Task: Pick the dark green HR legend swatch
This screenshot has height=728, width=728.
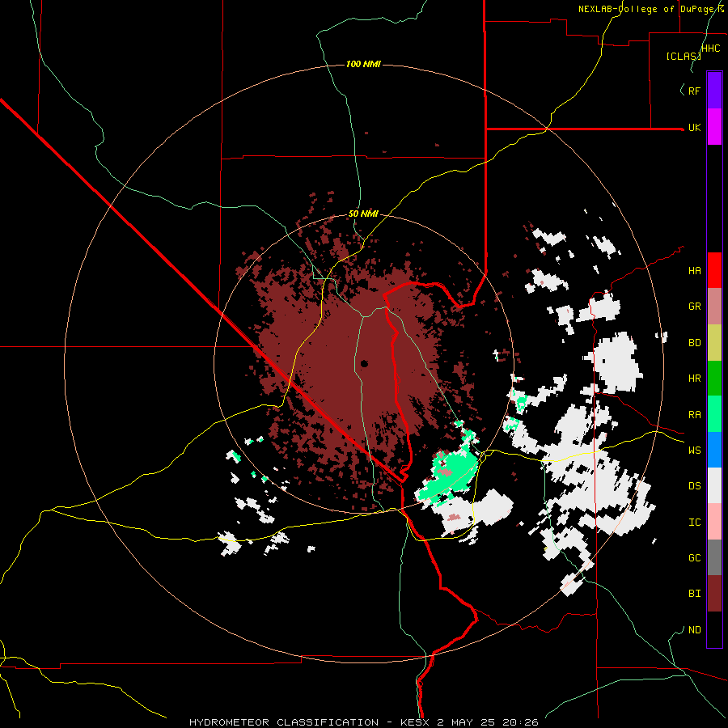Action: coord(714,379)
